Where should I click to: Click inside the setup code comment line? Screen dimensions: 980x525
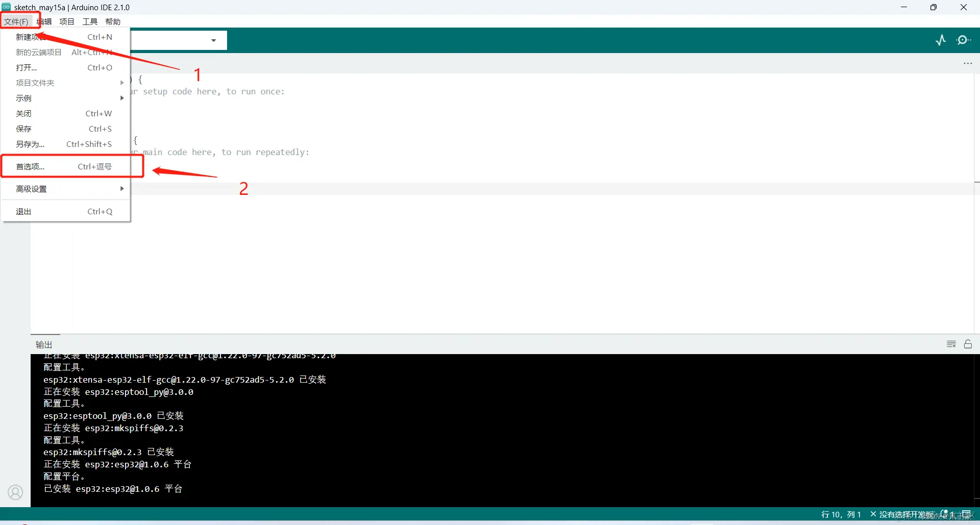coord(208,91)
